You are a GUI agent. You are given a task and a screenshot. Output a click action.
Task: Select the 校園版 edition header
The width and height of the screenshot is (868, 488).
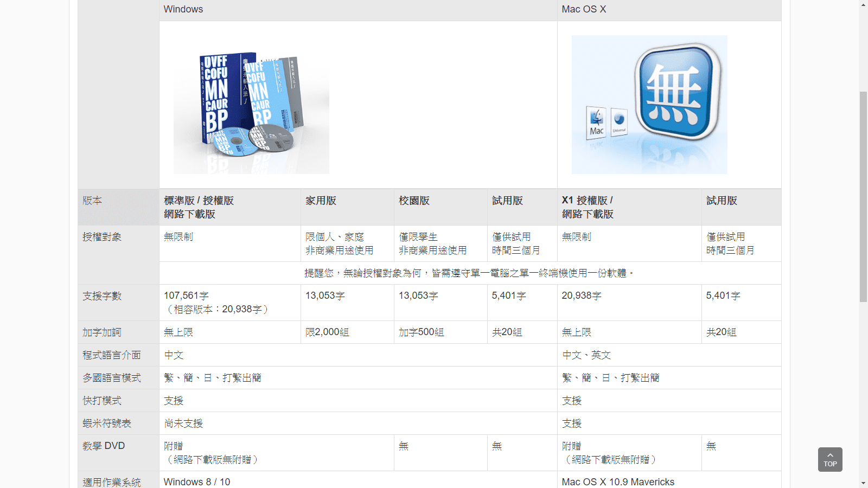pyautogui.click(x=414, y=201)
